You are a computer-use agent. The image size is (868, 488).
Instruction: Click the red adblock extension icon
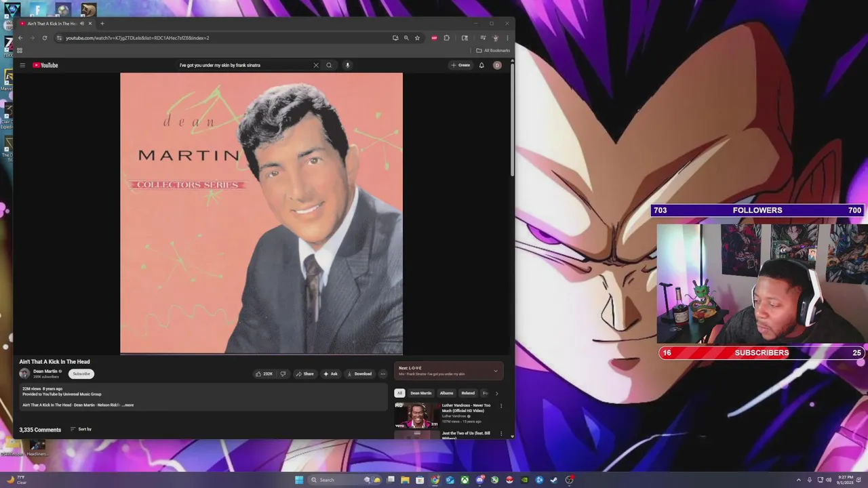click(434, 38)
